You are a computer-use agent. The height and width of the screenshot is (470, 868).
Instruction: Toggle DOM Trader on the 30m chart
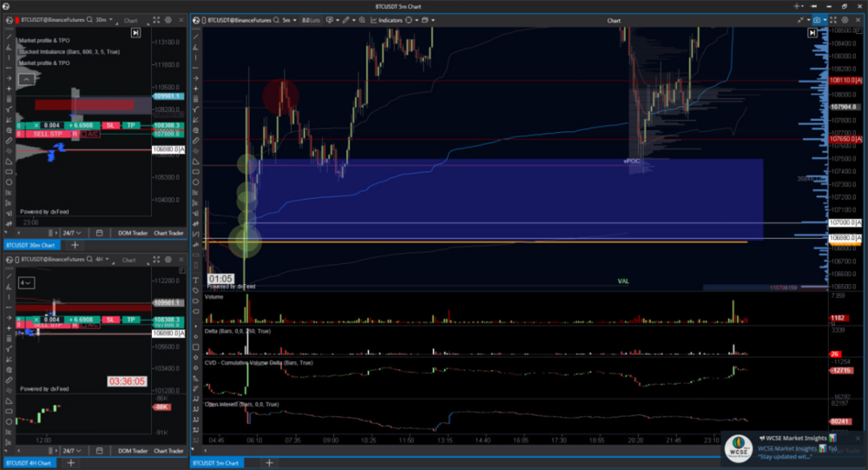(x=131, y=233)
